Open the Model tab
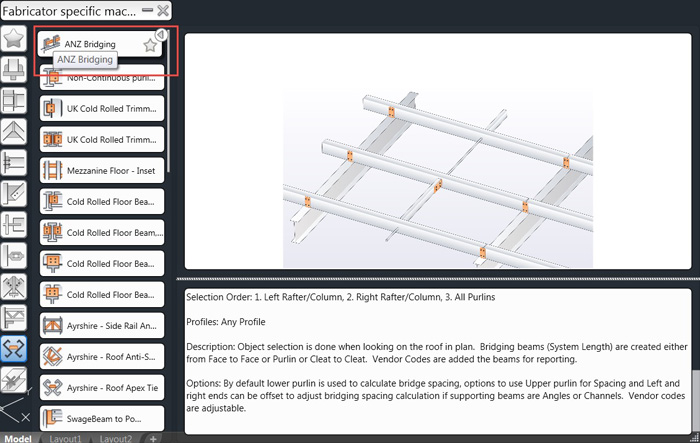The image size is (700, 443). [x=19, y=438]
